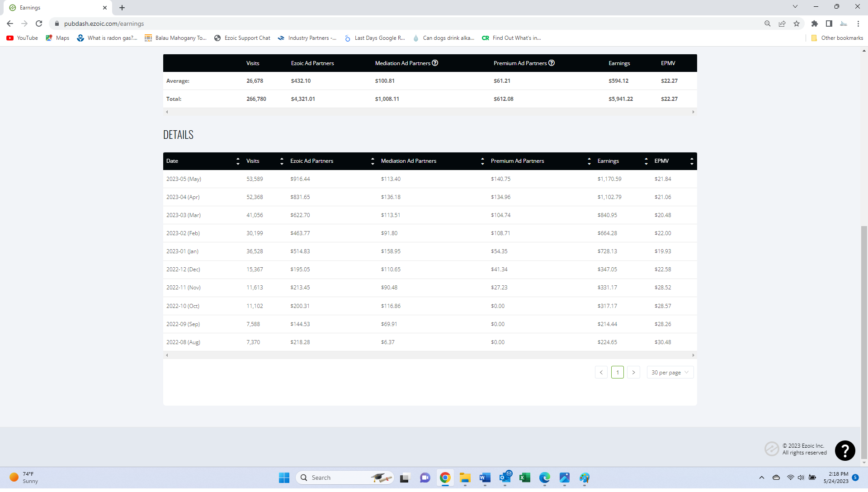Sort by Premium Ad Partners in Details
Viewport: 868px width, 492px height.
(589, 161)
